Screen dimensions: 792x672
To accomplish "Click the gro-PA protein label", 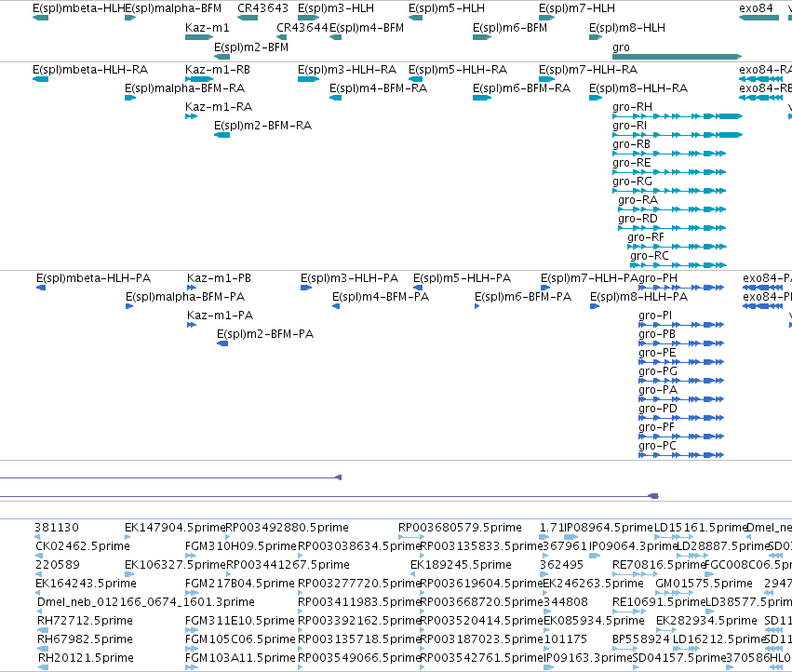I will (x=658, y=390).
